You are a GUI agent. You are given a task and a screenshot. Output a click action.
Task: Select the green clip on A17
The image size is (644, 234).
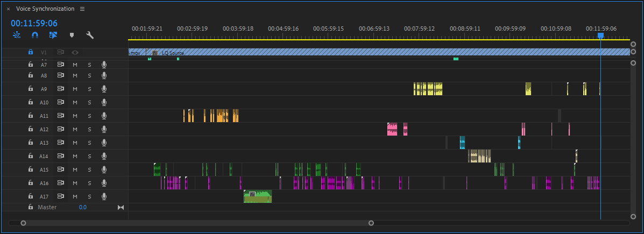click(x=258, y=196)
